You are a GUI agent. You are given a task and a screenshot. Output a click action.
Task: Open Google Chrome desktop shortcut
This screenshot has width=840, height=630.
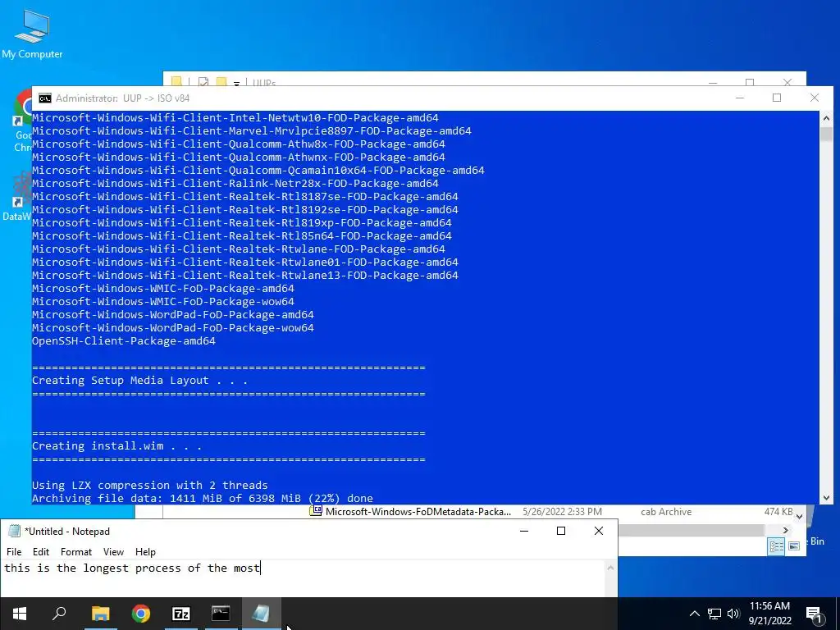22,121
